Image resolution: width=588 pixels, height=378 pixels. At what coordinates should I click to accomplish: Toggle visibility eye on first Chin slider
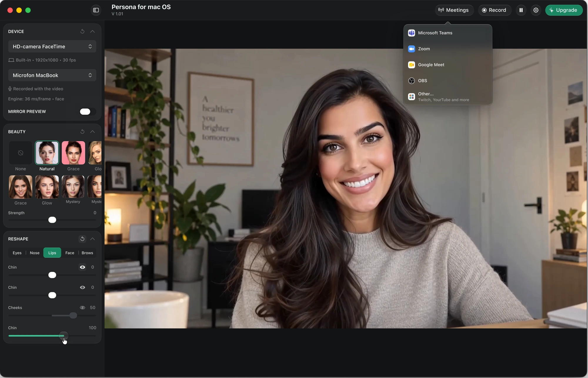pyautogui.click(x=83, y=267)
